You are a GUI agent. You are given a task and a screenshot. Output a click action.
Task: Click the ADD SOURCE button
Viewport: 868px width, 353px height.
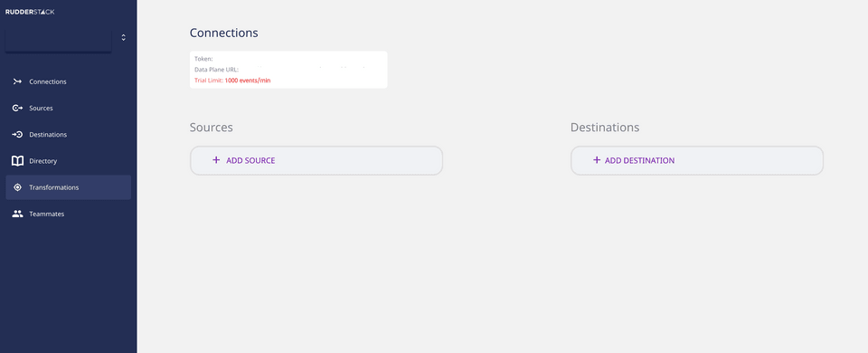tap(316, 161)
